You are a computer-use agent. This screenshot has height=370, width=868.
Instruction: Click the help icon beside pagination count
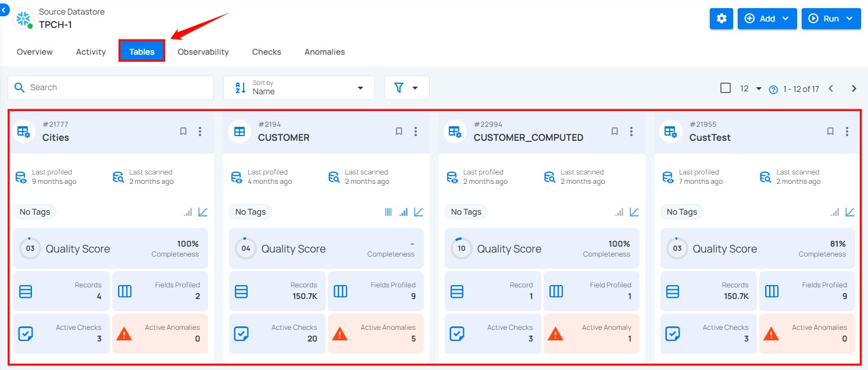point(773,90)
